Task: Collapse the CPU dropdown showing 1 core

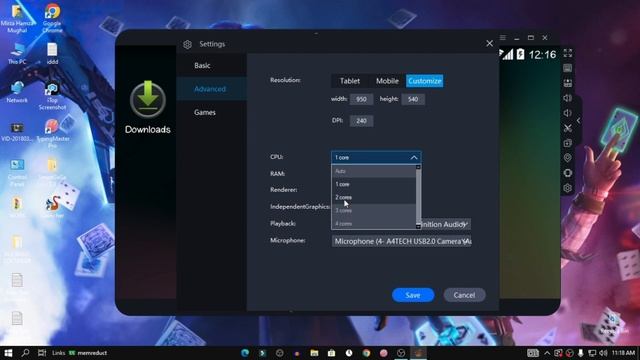Action: click(x=376, y=157)
